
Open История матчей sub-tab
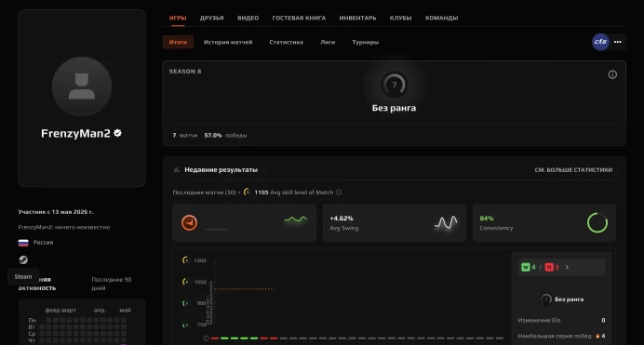tap(228, 42)
